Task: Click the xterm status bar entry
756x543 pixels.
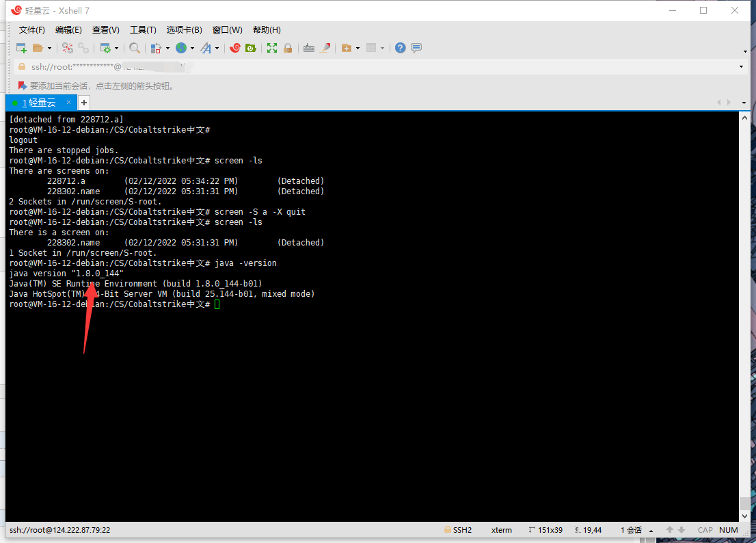Action: (x=502, y=530)
